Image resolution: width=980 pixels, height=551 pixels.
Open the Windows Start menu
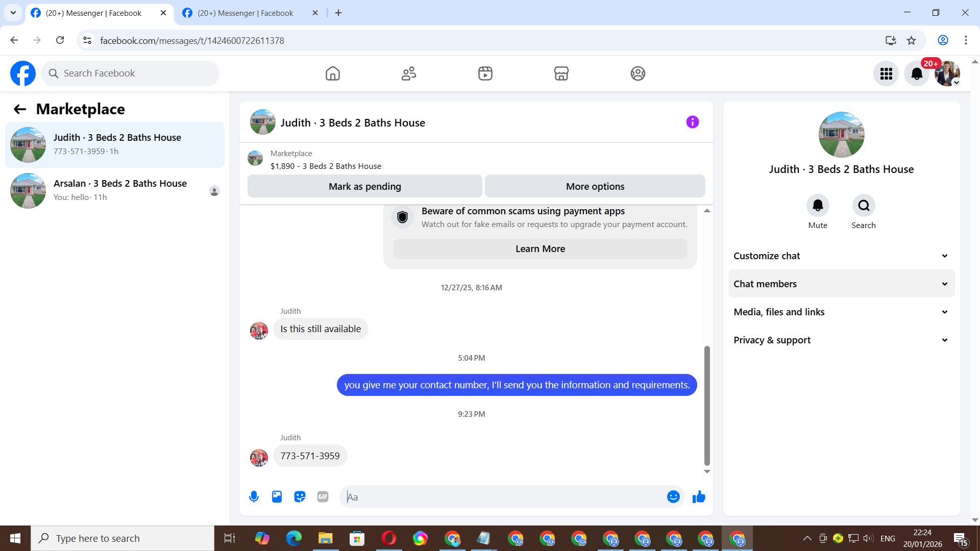pos(15,538)
